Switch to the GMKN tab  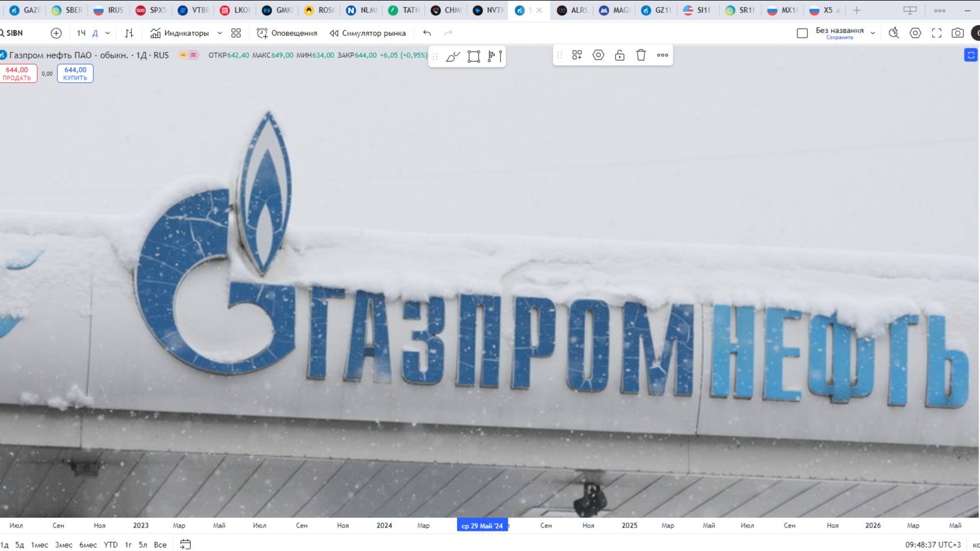point(278,10)
